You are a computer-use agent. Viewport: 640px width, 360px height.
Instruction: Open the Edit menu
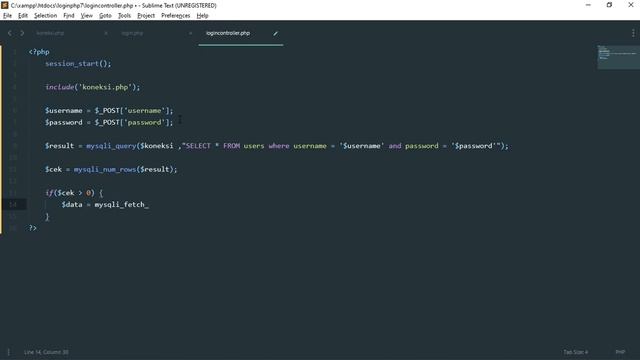(x=23, y=16)
